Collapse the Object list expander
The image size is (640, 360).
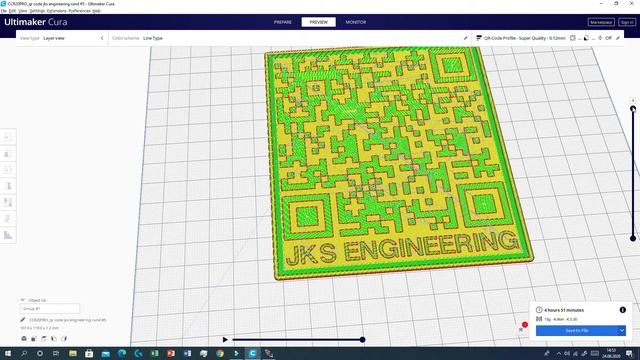coord(23,300)
